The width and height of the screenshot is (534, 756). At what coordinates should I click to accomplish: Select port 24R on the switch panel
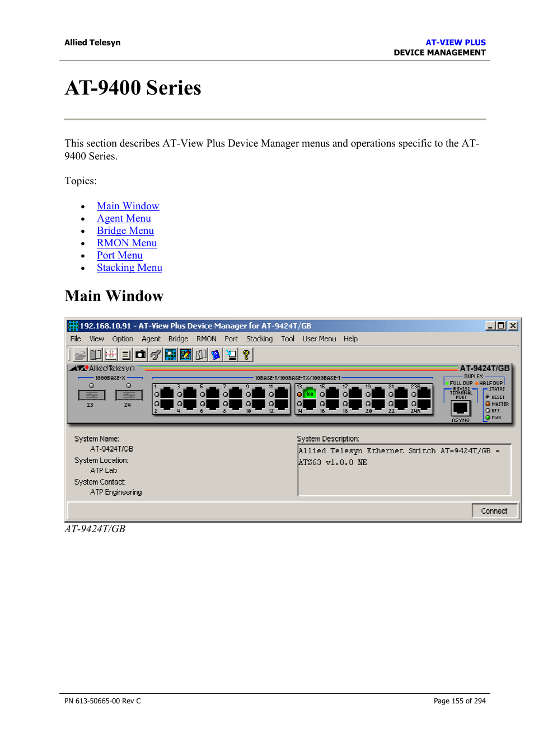pyautogui.click(x=424, y=404)
